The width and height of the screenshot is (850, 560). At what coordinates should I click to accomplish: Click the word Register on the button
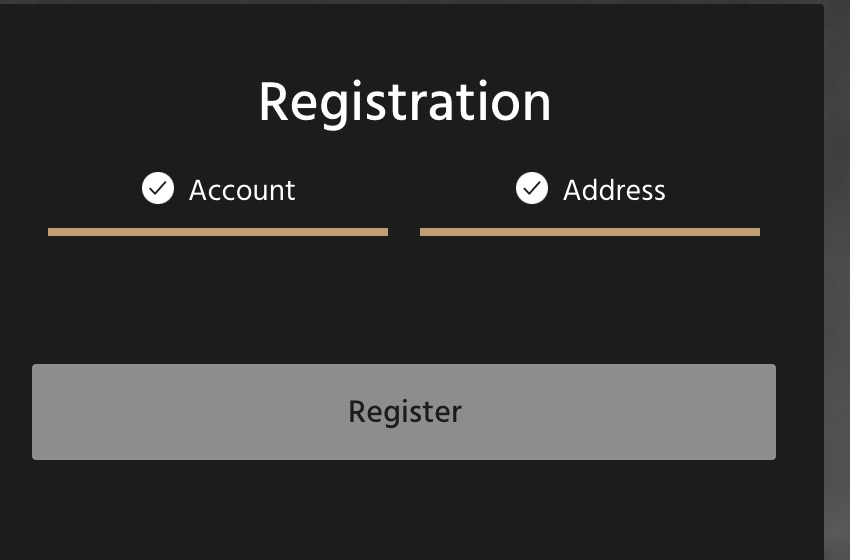point(404,412)
